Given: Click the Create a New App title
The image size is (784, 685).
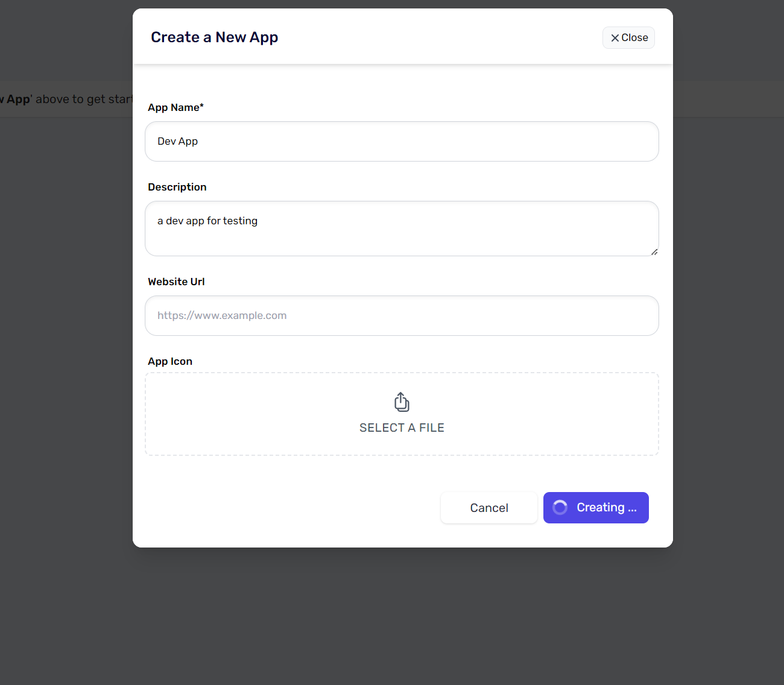Looking at the screenshot, I should click(x=214, y=37).
